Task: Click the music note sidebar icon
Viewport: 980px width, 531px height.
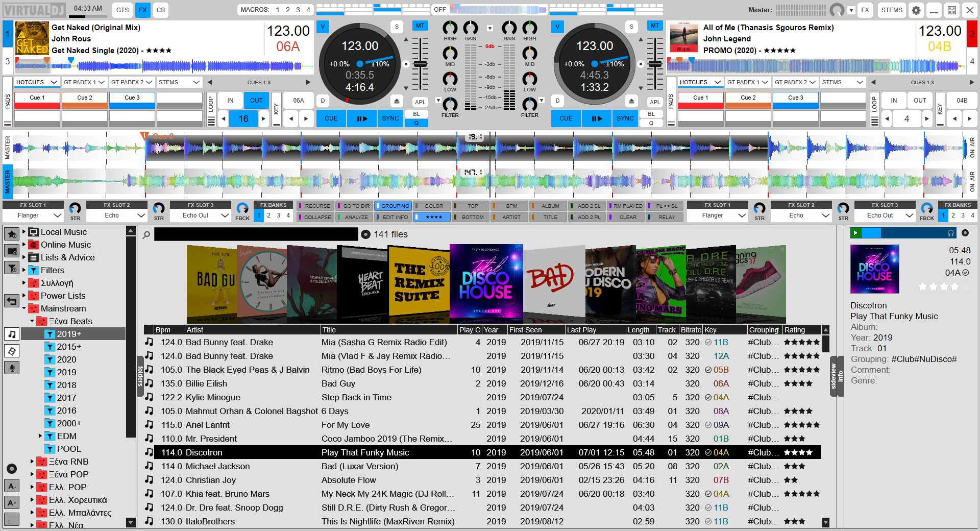Action: [11, 334]
